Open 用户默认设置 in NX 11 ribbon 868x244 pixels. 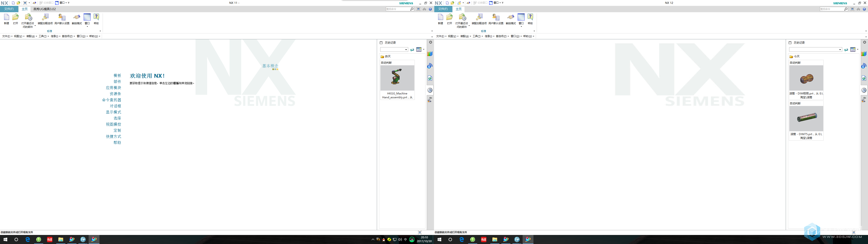click(62, 19)
